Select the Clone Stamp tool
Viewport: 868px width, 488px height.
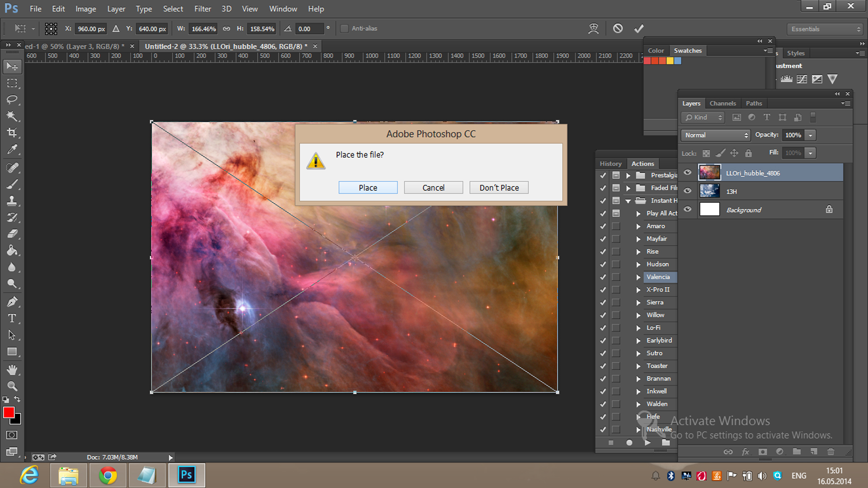pos(12,201)
